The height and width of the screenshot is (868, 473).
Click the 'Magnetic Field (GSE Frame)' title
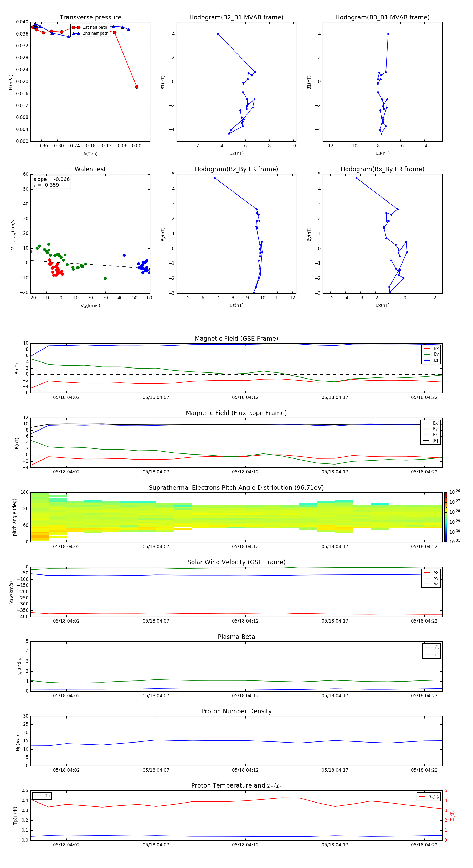(x=236, y=339)
